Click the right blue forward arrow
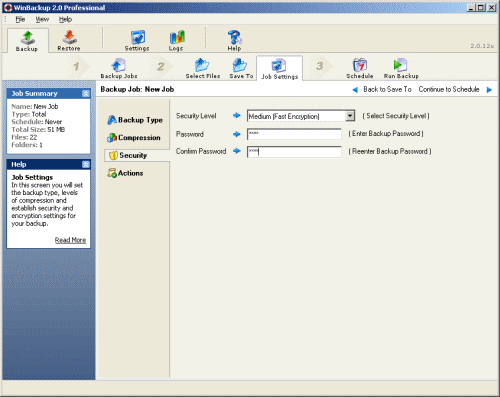500x397 pixels. (x=489, y=90)
